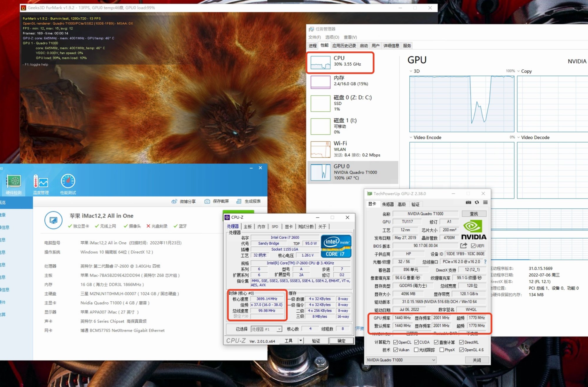Open 处理器 #1 selector dropdown in CPU-Z
This screenshot has width=588, height=387.
[x=267, y=329]
